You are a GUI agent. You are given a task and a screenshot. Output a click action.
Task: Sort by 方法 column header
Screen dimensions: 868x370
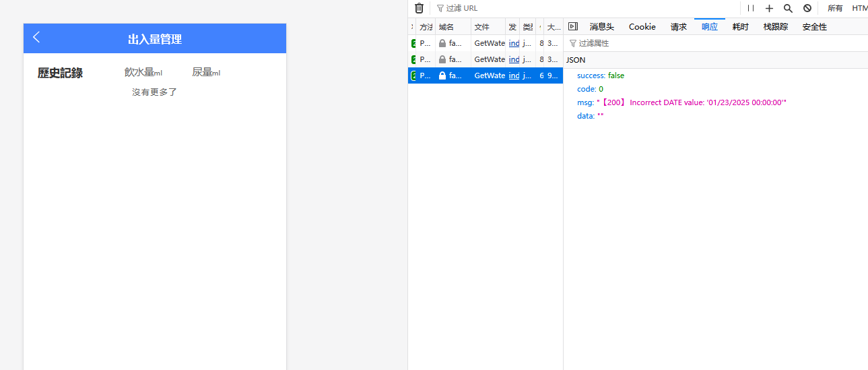pos(426,27)
